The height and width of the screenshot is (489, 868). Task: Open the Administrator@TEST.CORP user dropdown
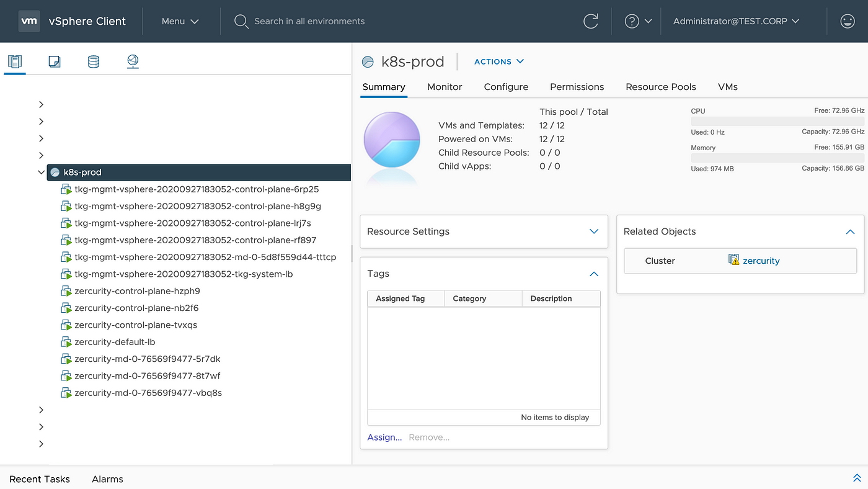(x=736, y=21)
